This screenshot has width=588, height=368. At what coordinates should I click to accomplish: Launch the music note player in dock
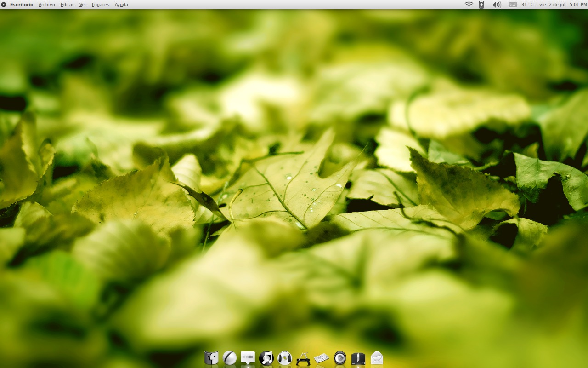coord(266,358)
